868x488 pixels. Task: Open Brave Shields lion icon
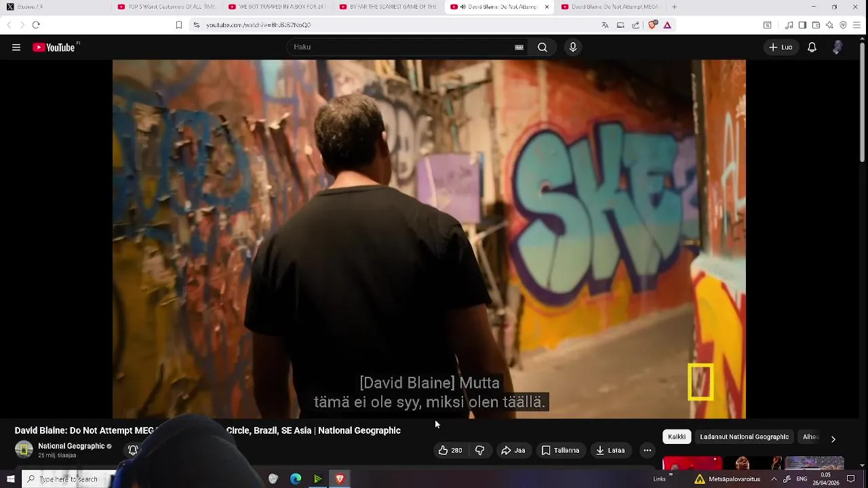(653, 25)
